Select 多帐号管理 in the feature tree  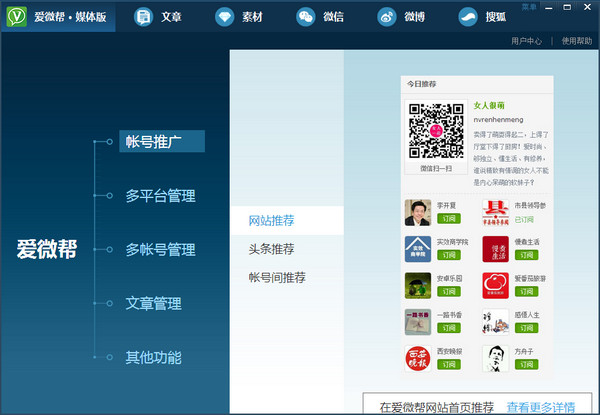coord(160,249)
